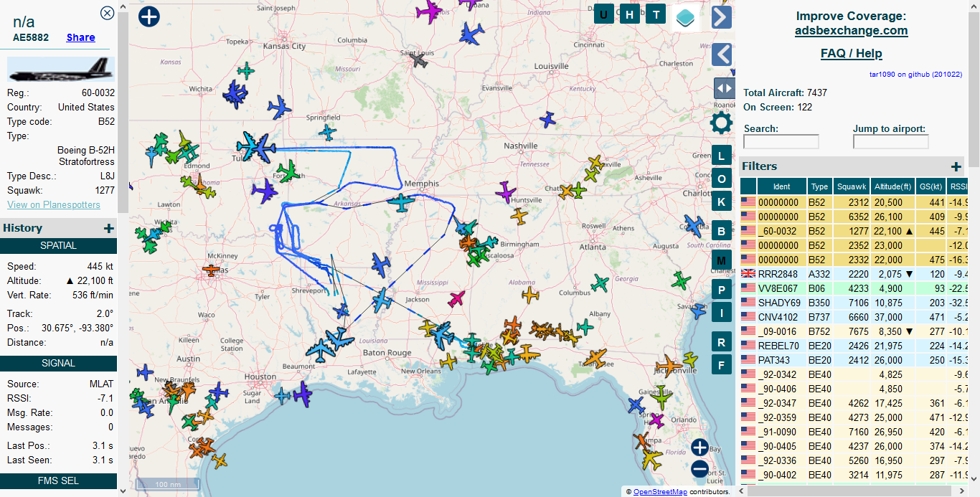The width and height of the screenshot is (980, 497).
Task: Open settings with the gear icon
Action: 721,123
